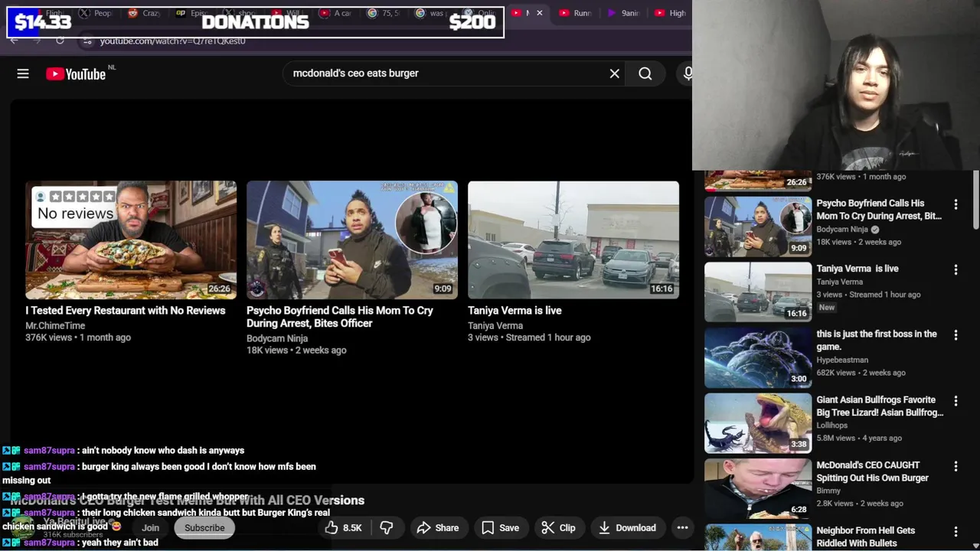Reload the page in the browser

60,40
